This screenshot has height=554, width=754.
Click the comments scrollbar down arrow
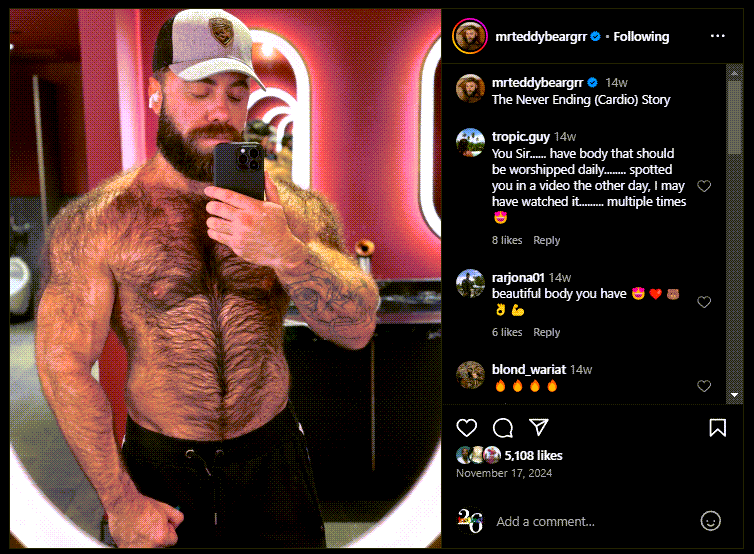pos(734,395)
